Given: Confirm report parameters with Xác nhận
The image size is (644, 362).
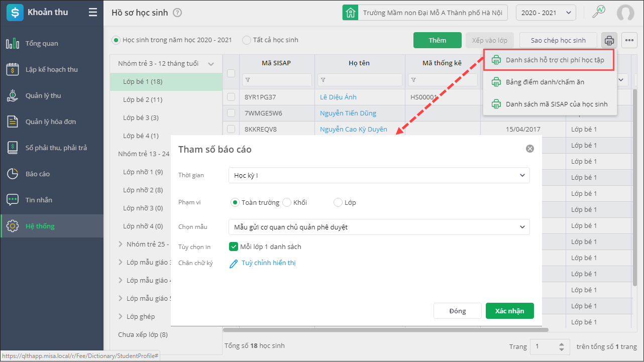Looking at the screenshot, I should pyautogui.click(x=509, y=311).
